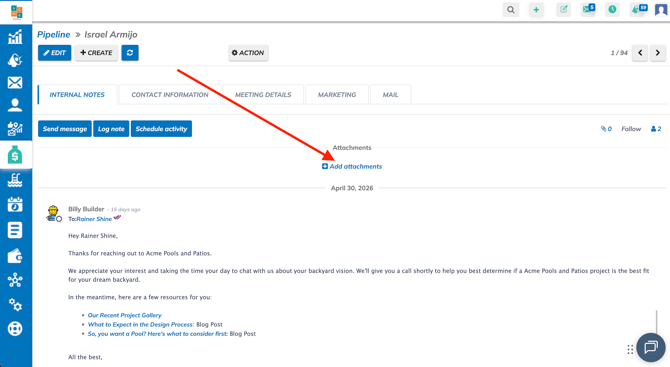Open the network nodes icon in sidebar
The width and height of the screenshot is (670, 367).
tap(15, 280)
